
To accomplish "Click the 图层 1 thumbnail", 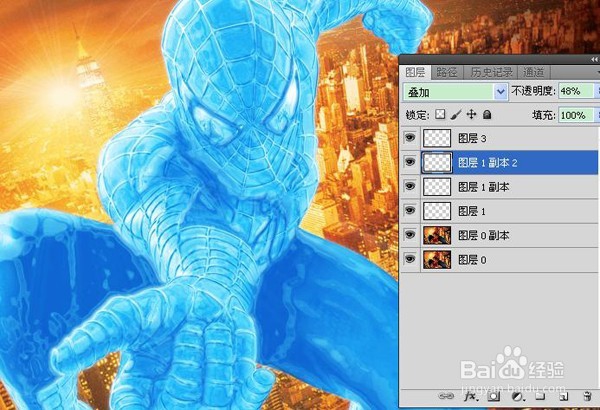I will coord(437,211).
